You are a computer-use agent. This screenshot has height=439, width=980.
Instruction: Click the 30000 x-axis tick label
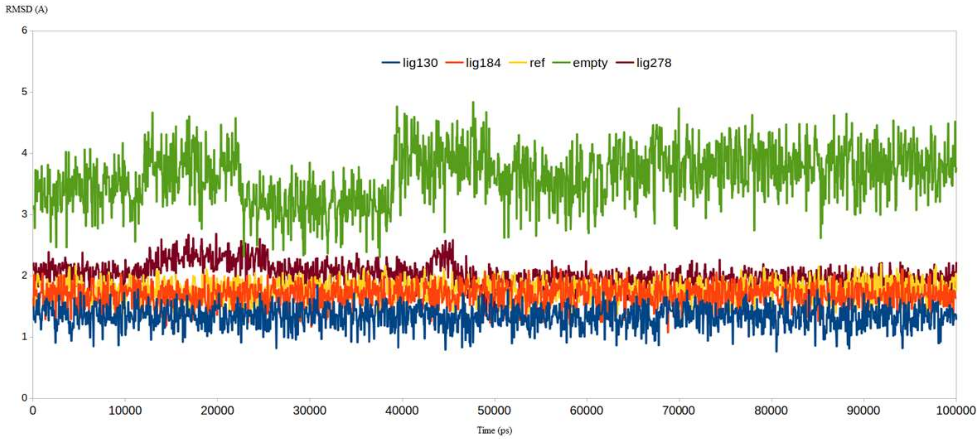[x=310, y=411]
